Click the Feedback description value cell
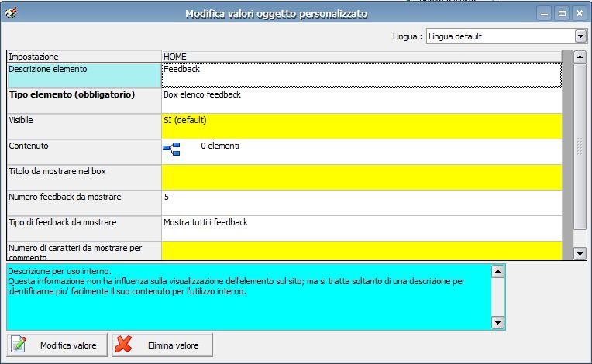Image resolution: width=592 pixels, height=364 pixels. (x=362, y=75)
